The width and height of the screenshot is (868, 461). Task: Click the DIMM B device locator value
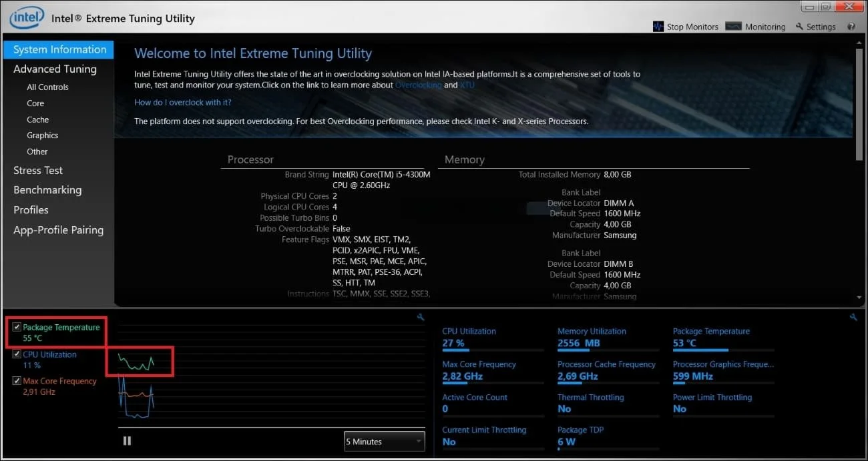pyautogui.click(x=618, y=264)
